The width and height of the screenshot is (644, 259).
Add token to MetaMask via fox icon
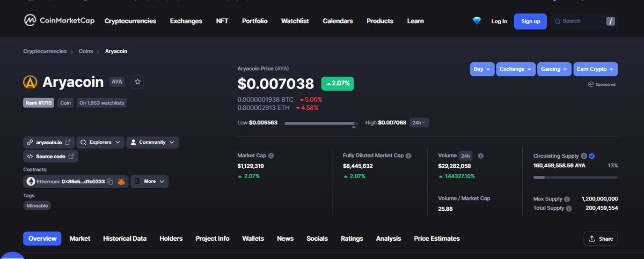pyautogui.click(x=122, y=182)
